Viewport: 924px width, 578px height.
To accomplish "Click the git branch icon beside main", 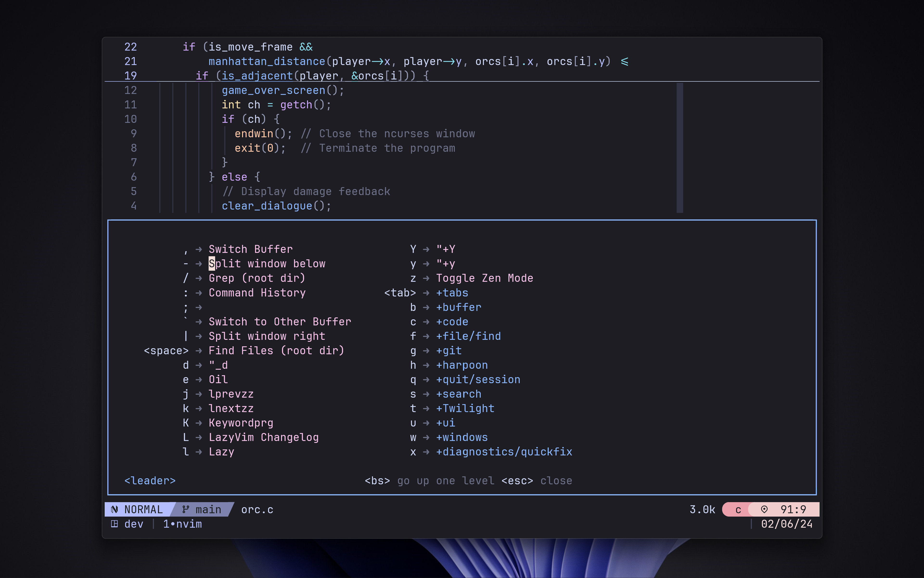I will click(x=186, y=510).
